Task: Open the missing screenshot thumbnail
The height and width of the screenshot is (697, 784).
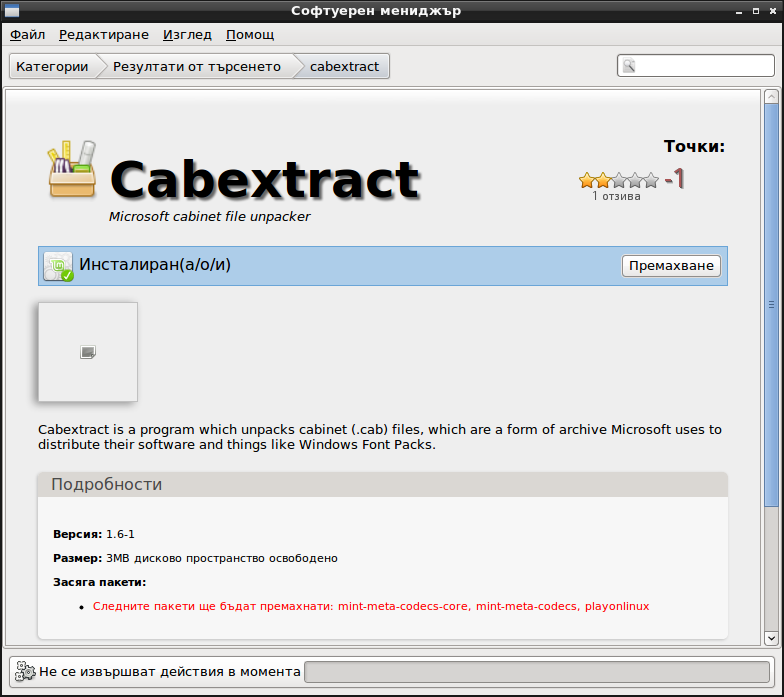Action: click(x=88, y=352)
